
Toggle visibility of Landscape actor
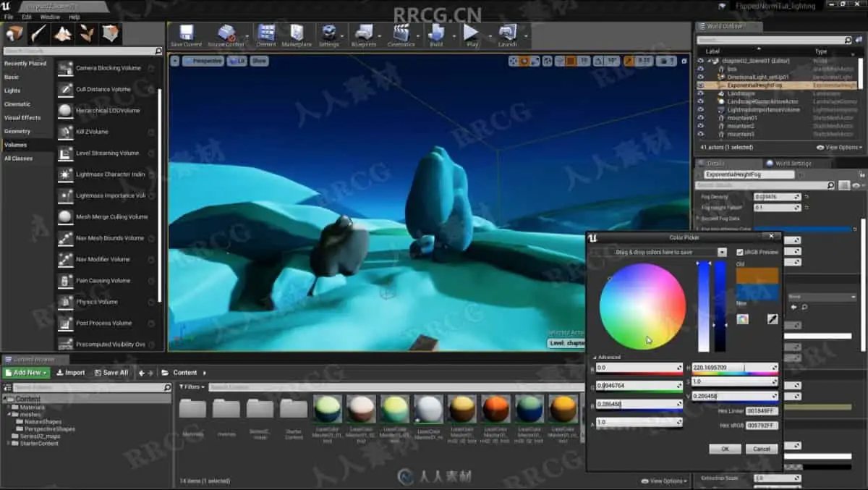tap(700, 93)
